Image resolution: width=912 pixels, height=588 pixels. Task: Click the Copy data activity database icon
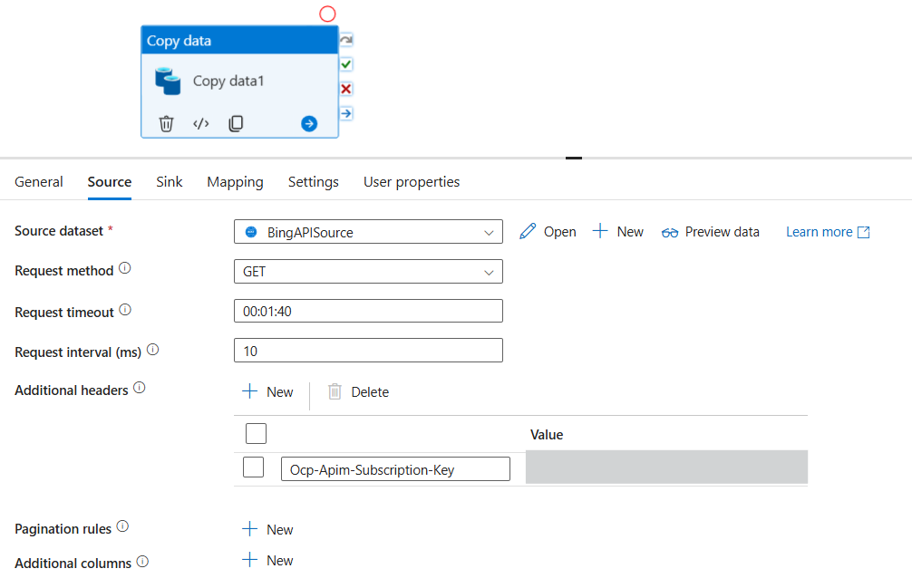point(168,81)
